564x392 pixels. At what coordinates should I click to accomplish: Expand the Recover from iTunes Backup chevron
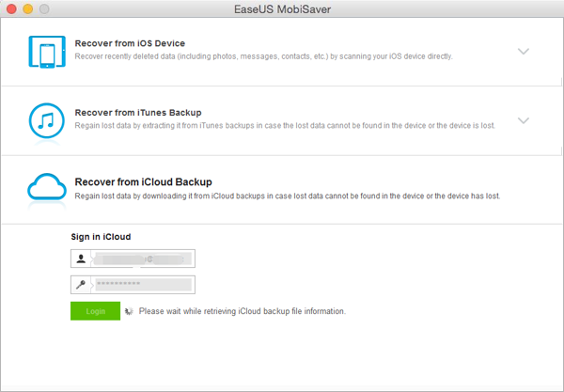[x=524, y=120]
